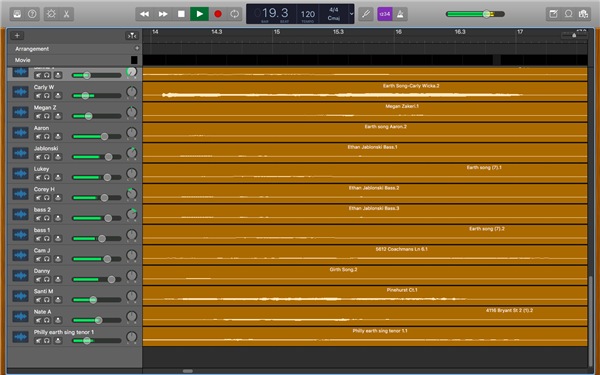This screenshot has width=600, height=375.
Task: Open the Note Pad
Action: click(553, 14)
